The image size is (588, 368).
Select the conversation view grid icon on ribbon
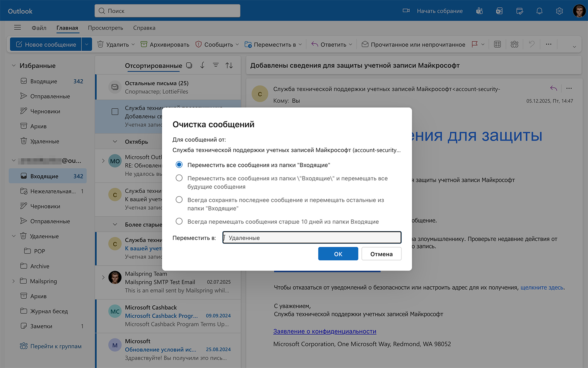[497, 44]
